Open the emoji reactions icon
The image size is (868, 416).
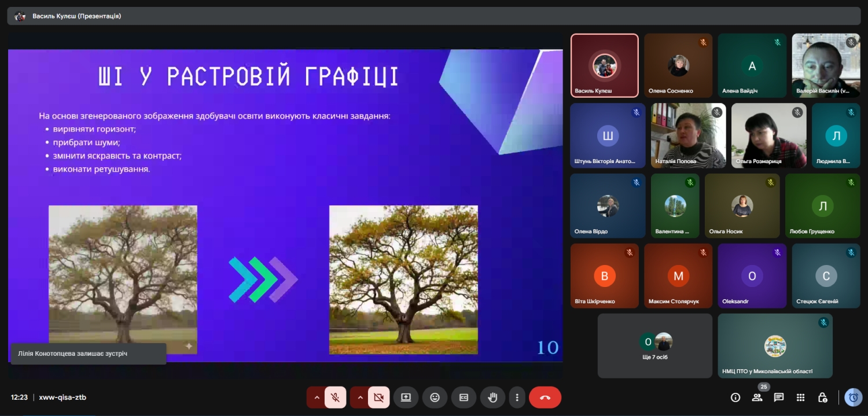click(435, 397)
